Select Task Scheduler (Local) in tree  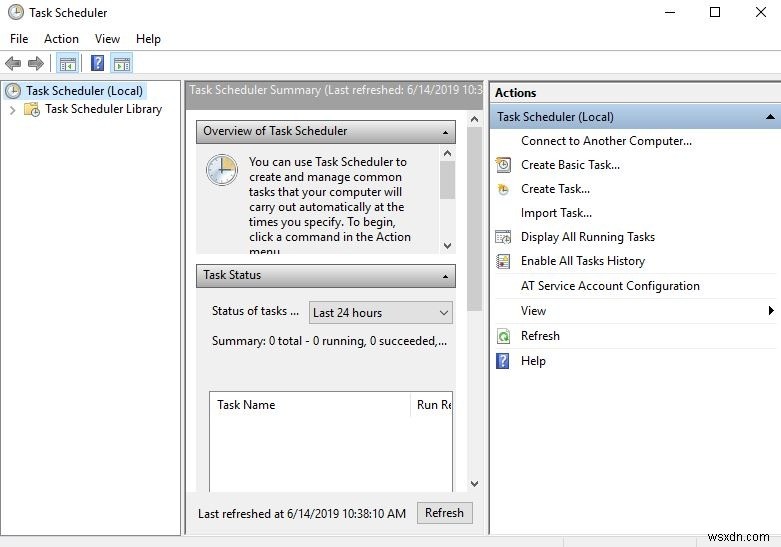click(84, 91)
